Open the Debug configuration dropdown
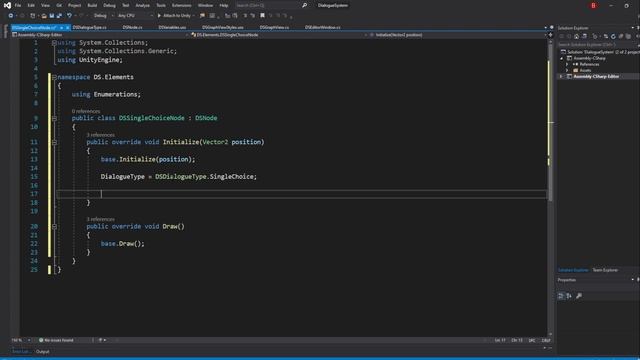This screenshot has height=360, width=640. (103, 16)
